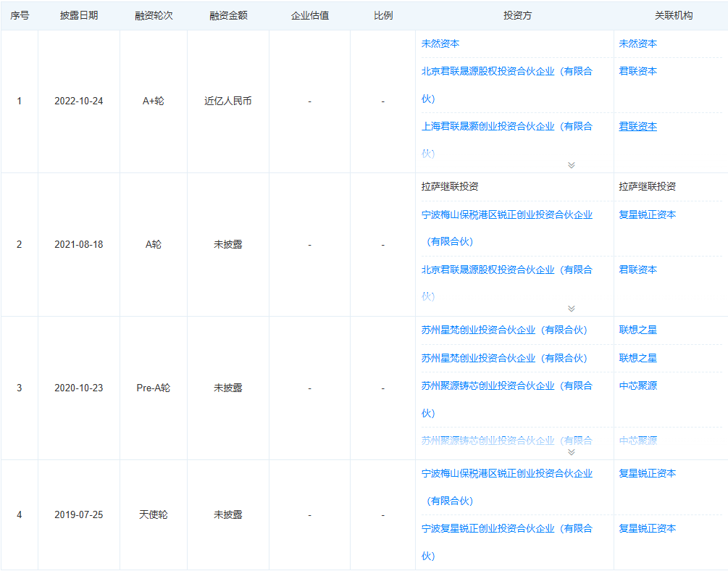Open 未然资本 in the 关联机构 column
This screenshot has width=728, height=571.
point(637,43)
